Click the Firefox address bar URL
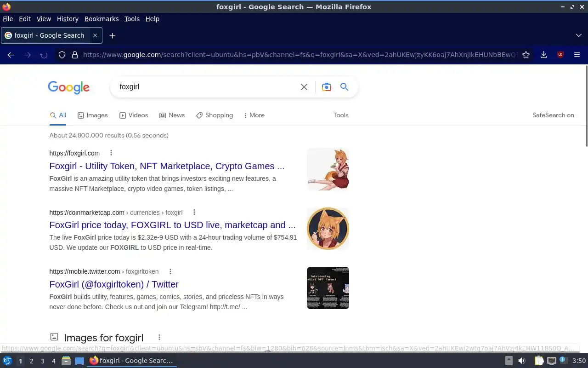The image size is (588, 368). pos(301,55)
